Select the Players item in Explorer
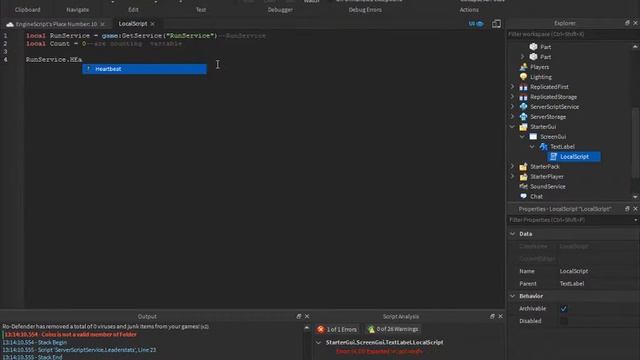 540,67
